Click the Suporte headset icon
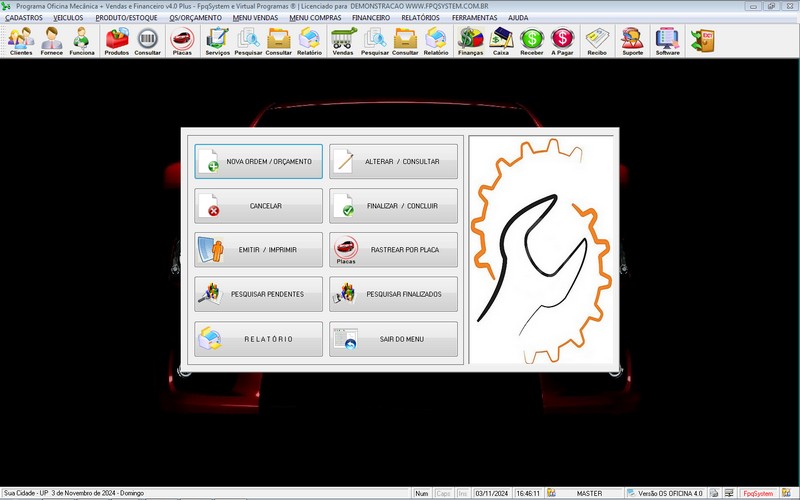800x500 pixels. tap(633, 41)
